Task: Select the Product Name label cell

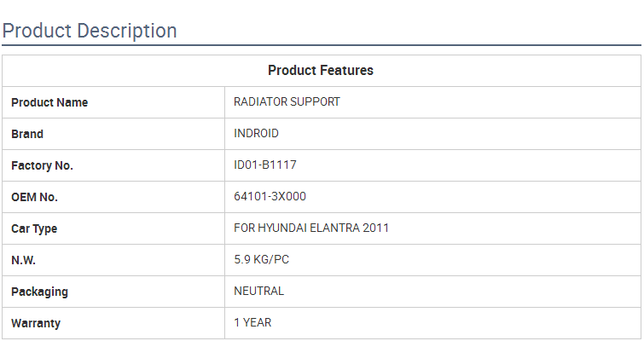Action: pyautogui.click(x=49, y=102)
